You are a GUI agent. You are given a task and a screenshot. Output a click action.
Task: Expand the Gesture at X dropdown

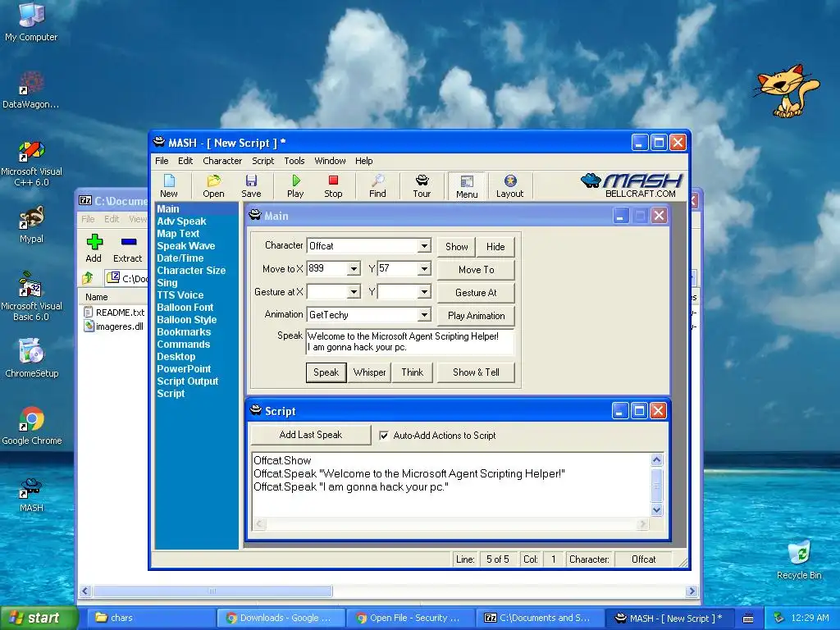(354, 292)
